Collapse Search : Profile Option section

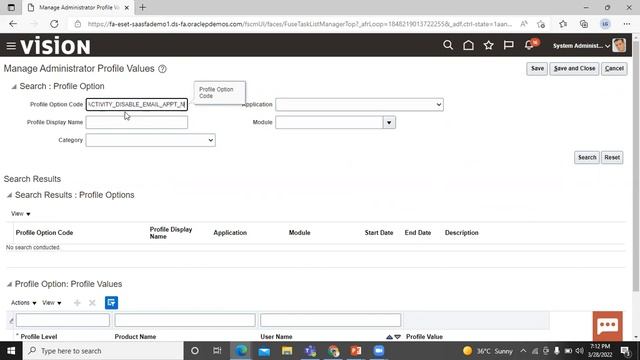[14, 87]
